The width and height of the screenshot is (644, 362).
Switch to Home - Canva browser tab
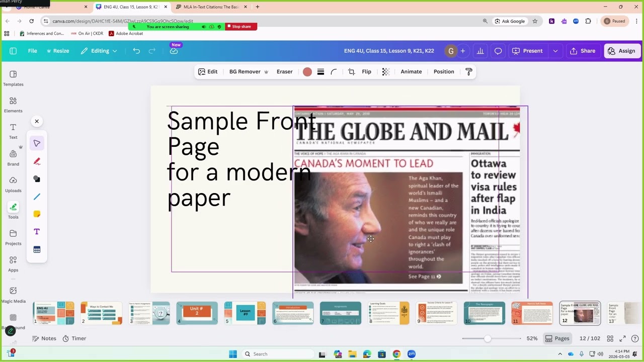point(50,7)
